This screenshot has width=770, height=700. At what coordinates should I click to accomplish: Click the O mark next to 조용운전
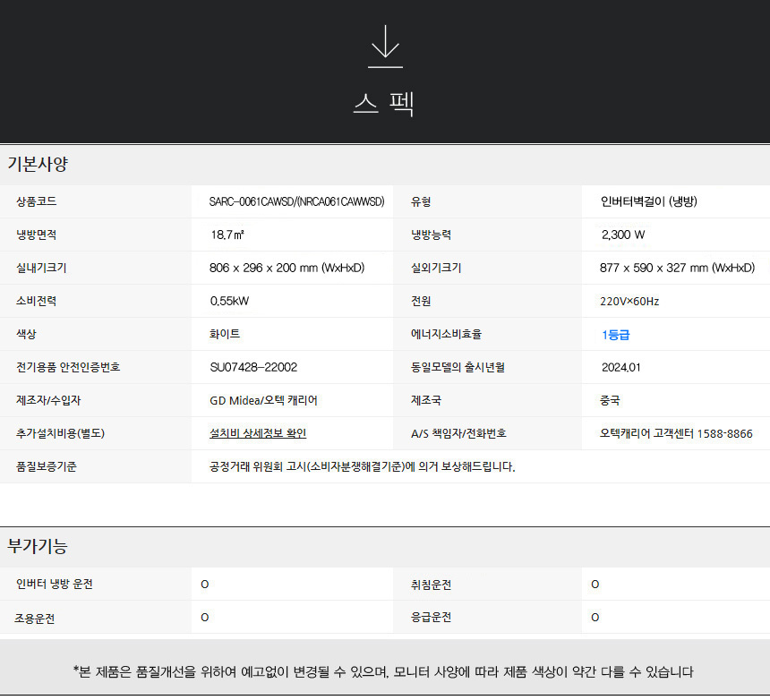pos(204,618)
